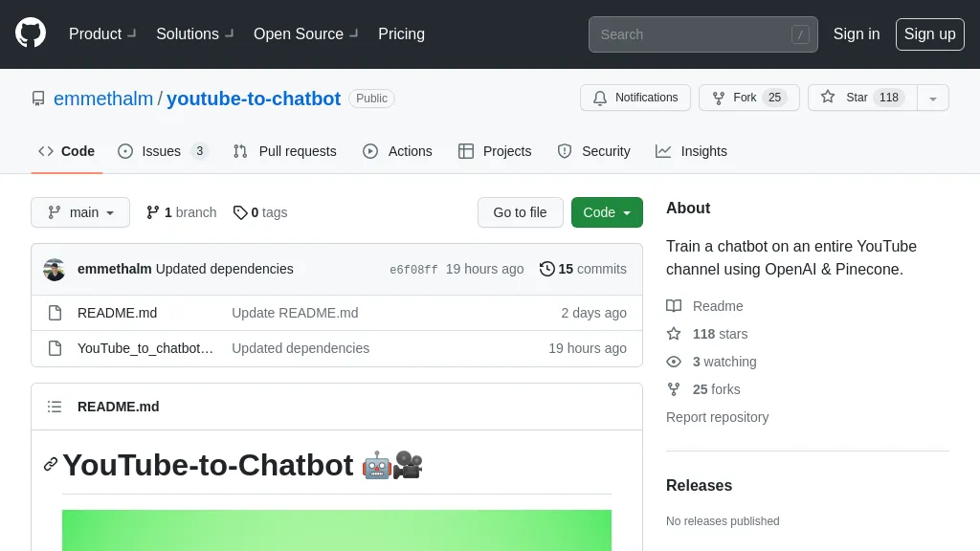Open the main branch selector dropdown
The height and width of the screenshot is (551, 980).
pos(80,212)
